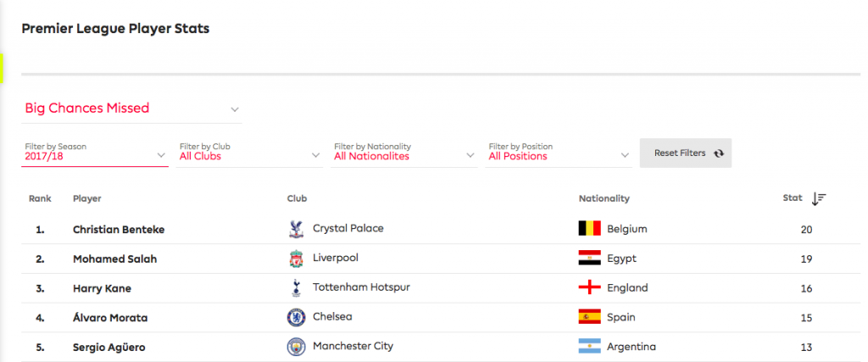Click the Egypt flag icon
The width and height of the screenshot is (868, 362).
coord(590,258)
